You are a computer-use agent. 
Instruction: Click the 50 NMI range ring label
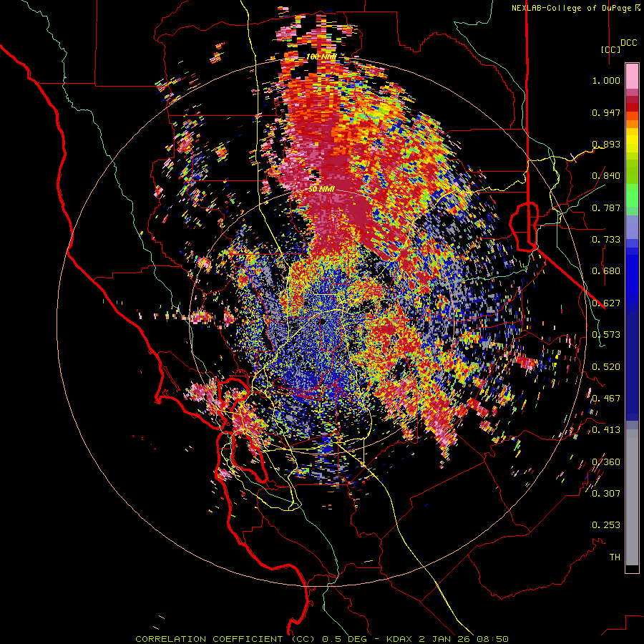321,190
